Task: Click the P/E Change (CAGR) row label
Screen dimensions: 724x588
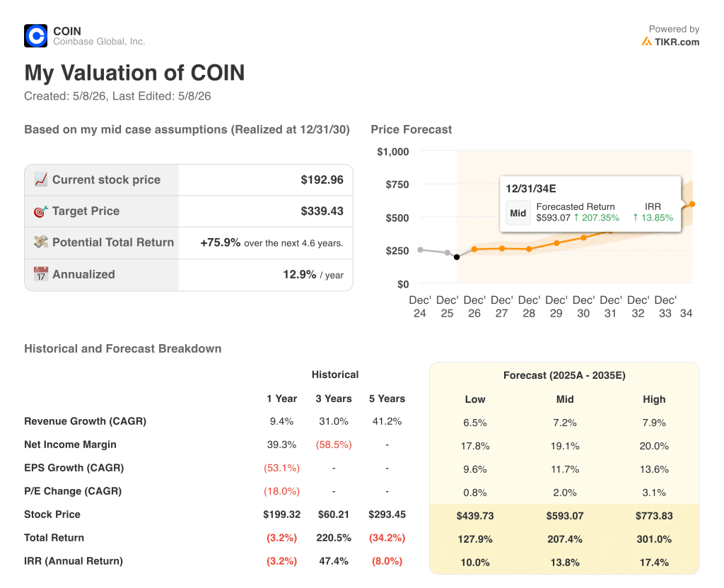Action: coord(73,491)
